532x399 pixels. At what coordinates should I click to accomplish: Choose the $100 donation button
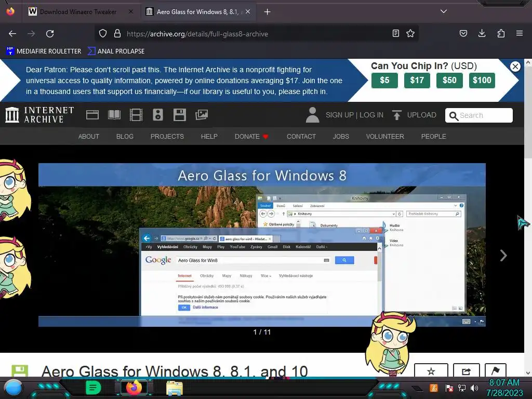tap(482, 81)
